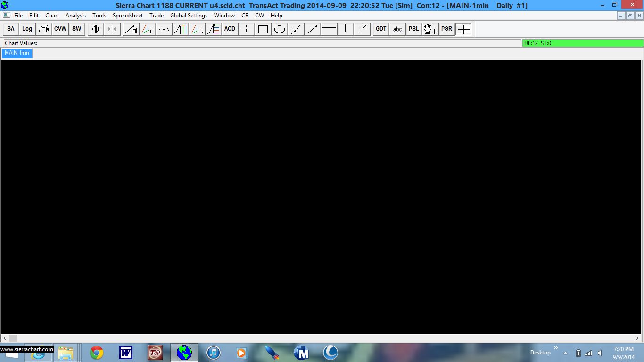644x362 pixels.
Task: Select the colored fan lines F tool
Action: click(148, 29)
